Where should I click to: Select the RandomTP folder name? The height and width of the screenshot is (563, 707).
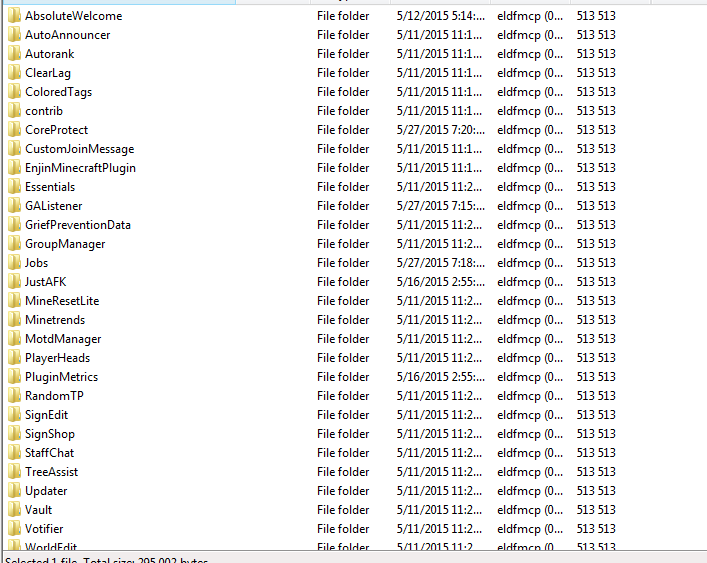coord(54,395)
